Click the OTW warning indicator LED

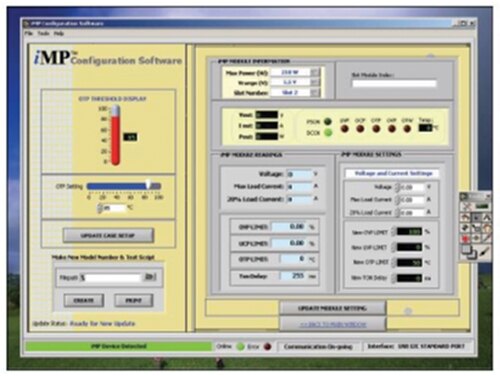(407, 129)
